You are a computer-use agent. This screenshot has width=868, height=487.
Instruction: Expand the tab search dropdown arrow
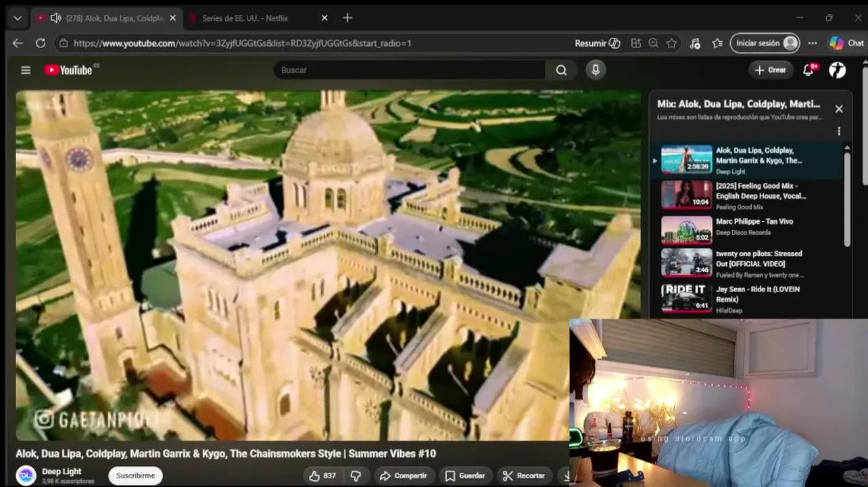point(18,18)
